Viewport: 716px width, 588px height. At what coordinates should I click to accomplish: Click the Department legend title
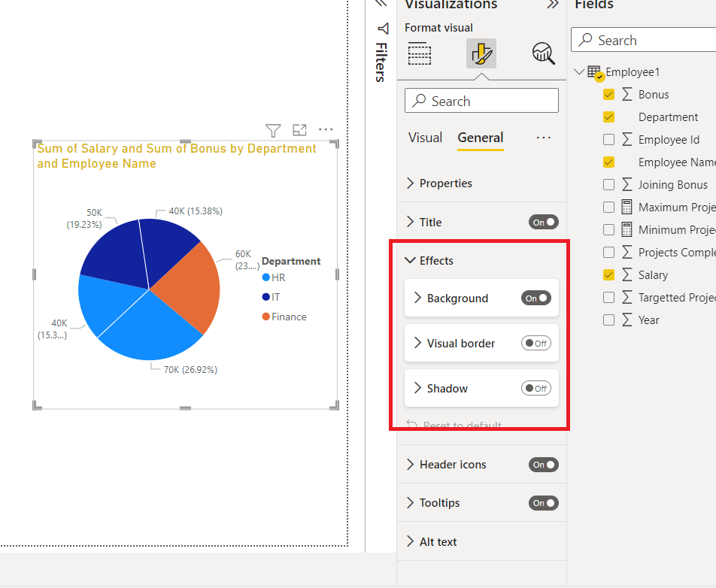[291, 262]
